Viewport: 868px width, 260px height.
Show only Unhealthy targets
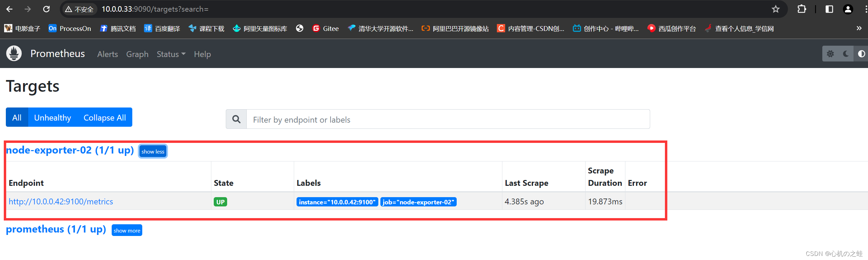tap(53, 117)
